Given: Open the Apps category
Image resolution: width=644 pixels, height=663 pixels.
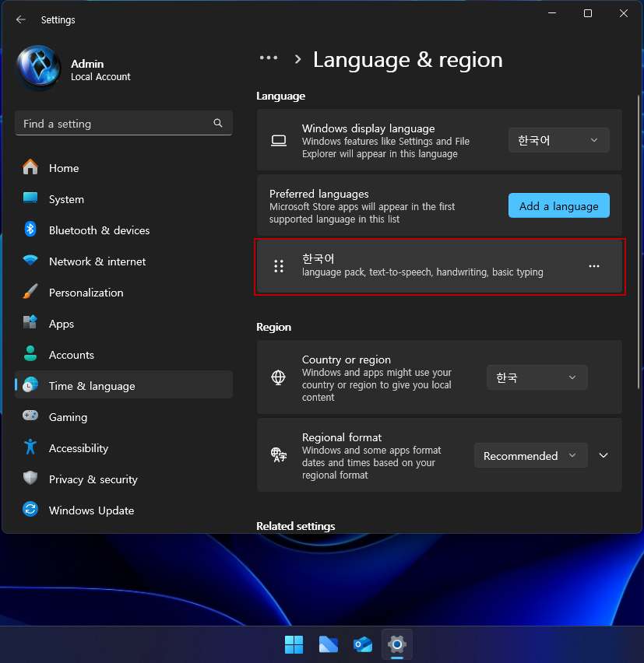Looking at the screenshot, I should click(x=124, y=324).
